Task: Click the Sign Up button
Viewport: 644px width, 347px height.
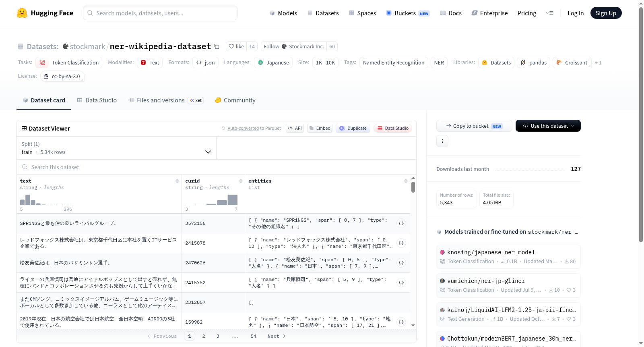Action: pyautogui.click(x=606, y=13)
